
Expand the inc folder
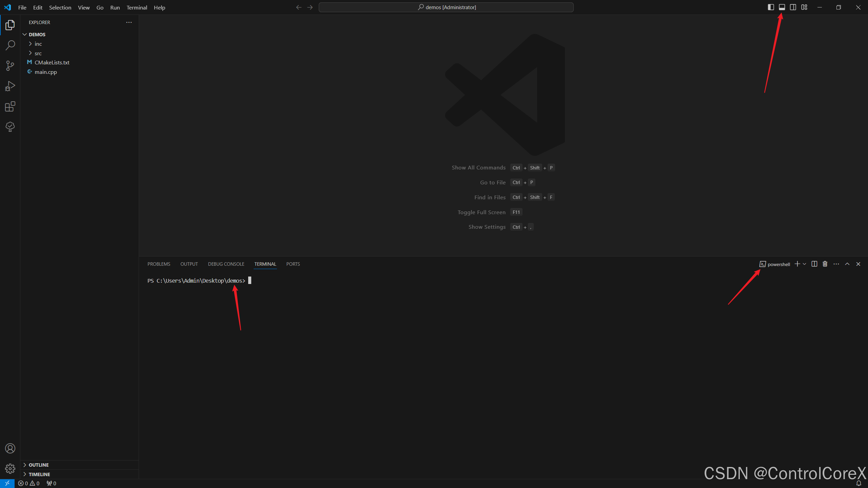point(38,44)
